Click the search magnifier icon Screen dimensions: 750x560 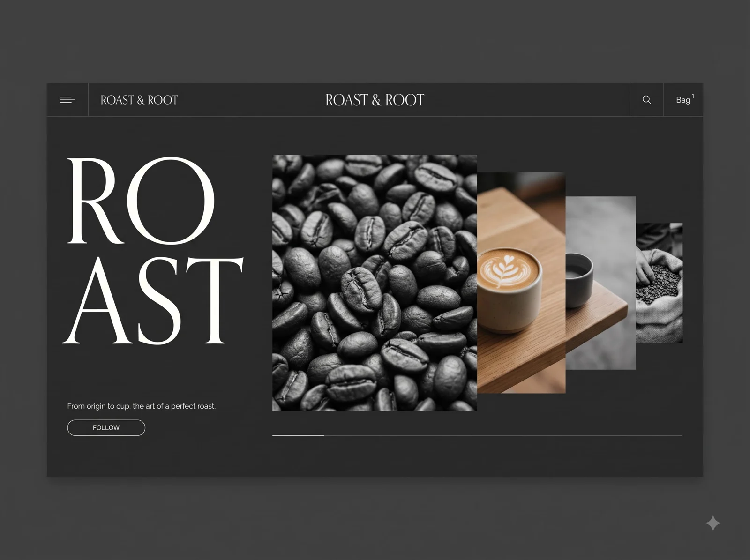pos(646,100)
